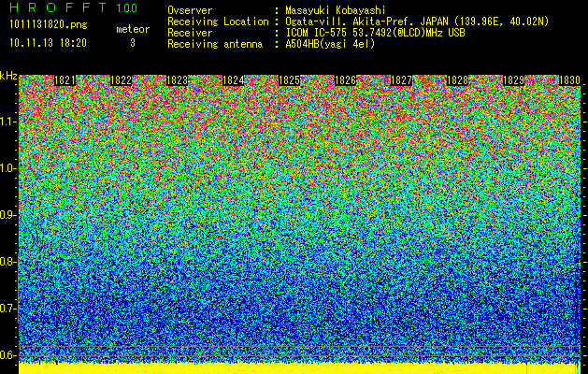Click the Ogata-vill. Akita-Pref. JAPAN location text
The height and width of the screenshot is (374, 588).
point(417,22)
